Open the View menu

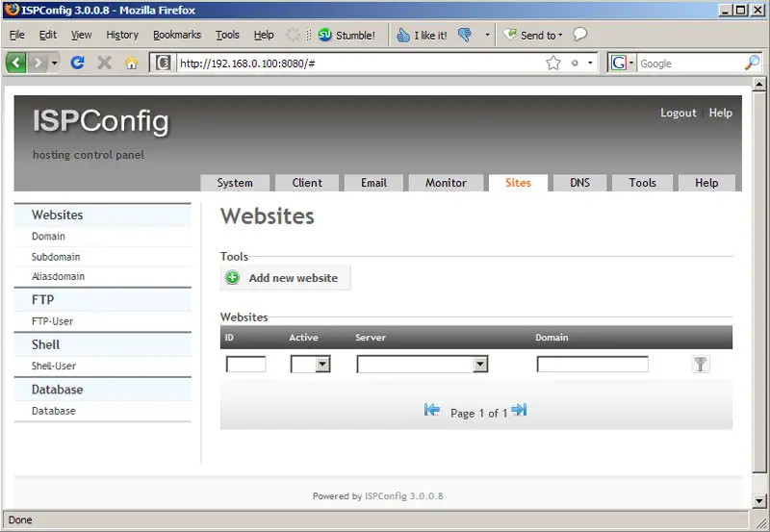pos(81,35)
